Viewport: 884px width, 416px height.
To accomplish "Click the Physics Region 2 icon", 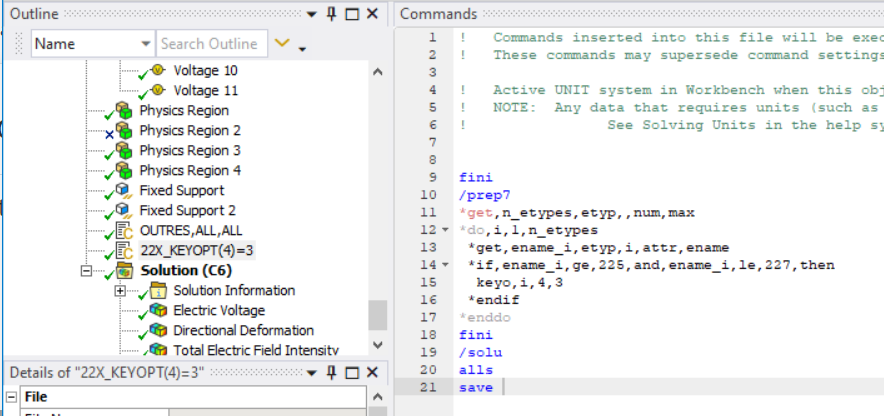I will coord(125,130).
